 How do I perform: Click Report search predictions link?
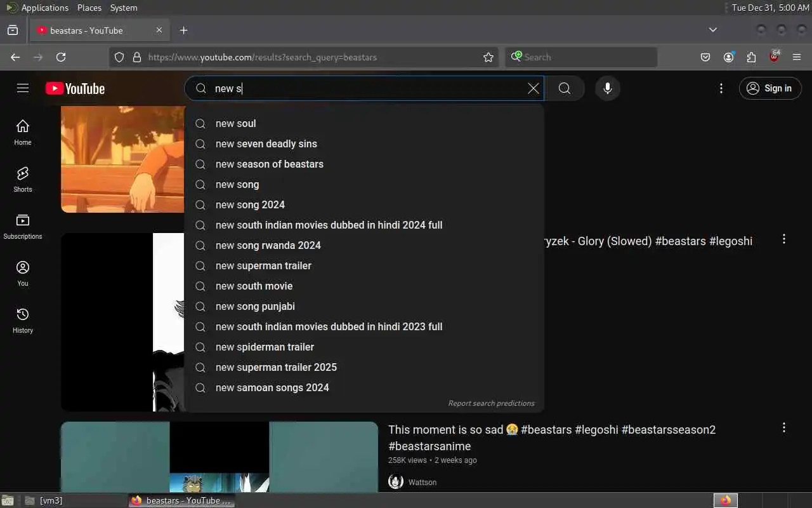[x=491, y=403]
